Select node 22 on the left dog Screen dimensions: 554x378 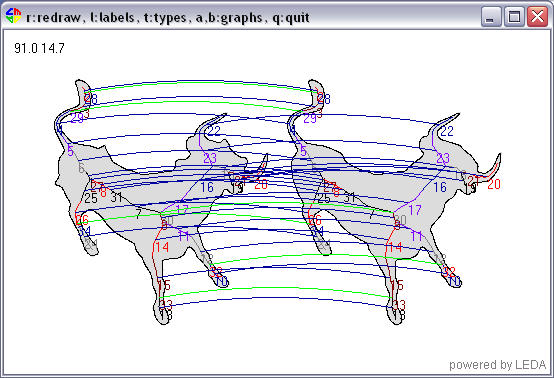click(x=214, y=131)
